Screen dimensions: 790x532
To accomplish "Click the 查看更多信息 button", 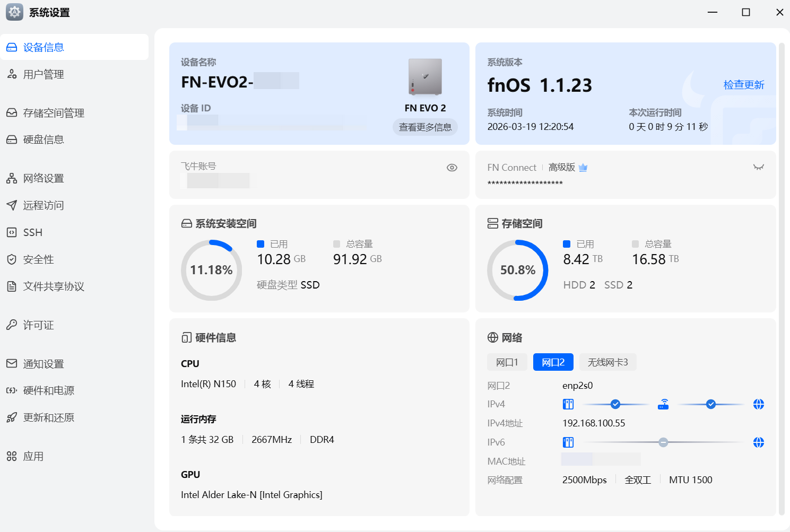I will pos(426,127).
